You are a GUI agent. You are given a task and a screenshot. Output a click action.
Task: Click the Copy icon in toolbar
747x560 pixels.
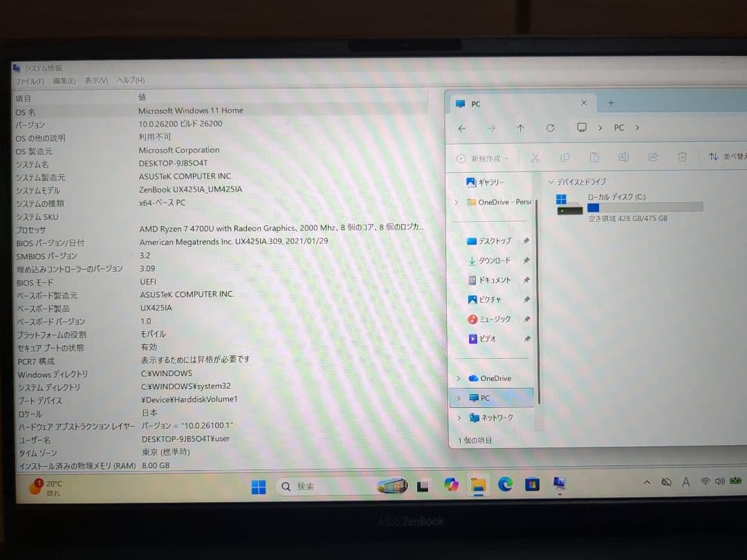pos(565,158)
